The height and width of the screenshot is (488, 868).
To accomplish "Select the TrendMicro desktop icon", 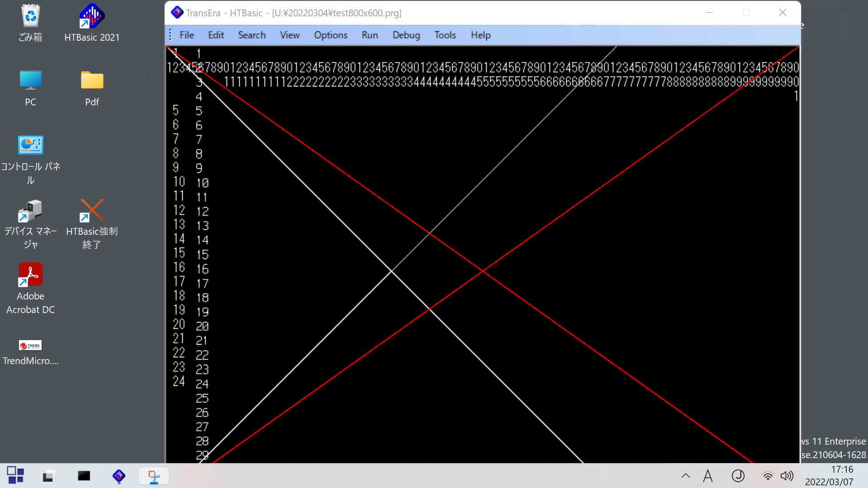I will pyautogui.click(x=30, y=353).
